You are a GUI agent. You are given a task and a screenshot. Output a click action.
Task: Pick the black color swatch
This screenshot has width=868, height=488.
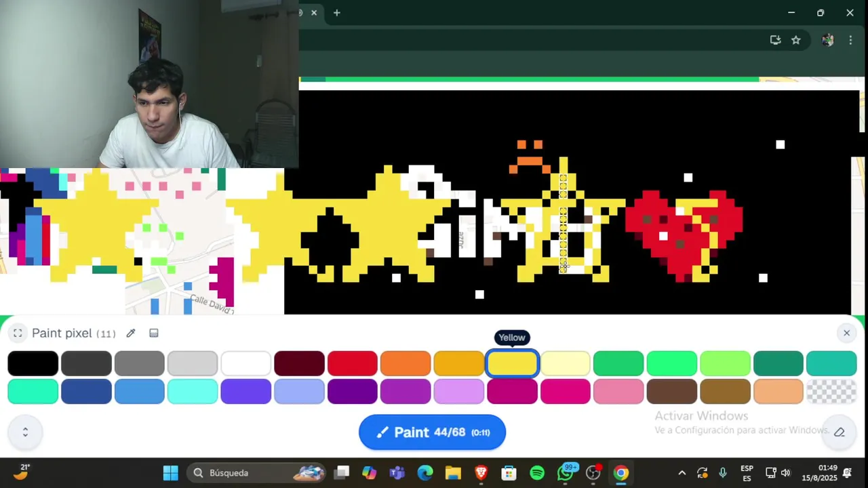coord(33,363)
